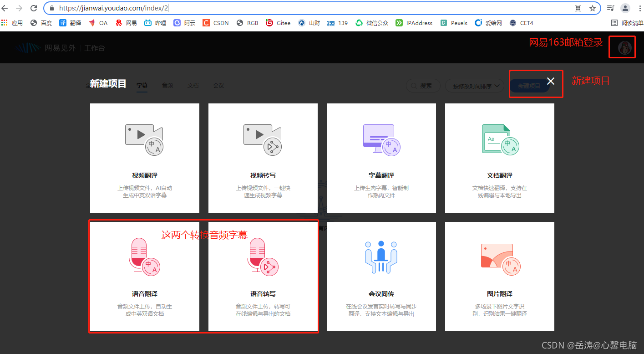Click the 新建项目 button behind overlay

point(529,86)
